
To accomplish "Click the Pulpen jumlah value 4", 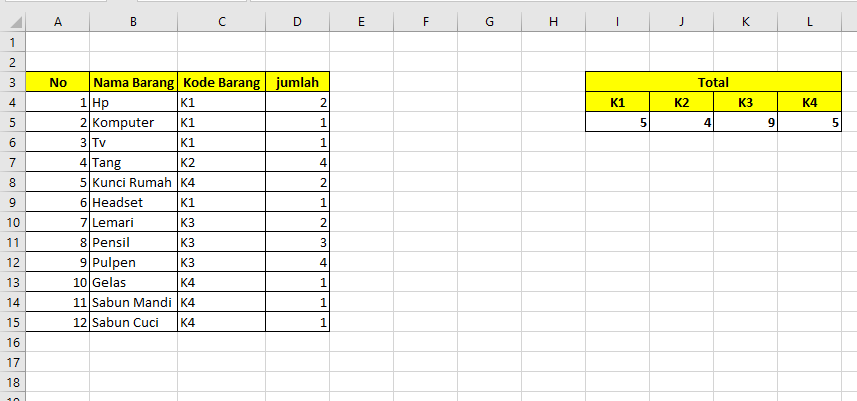I will point(297,262).
